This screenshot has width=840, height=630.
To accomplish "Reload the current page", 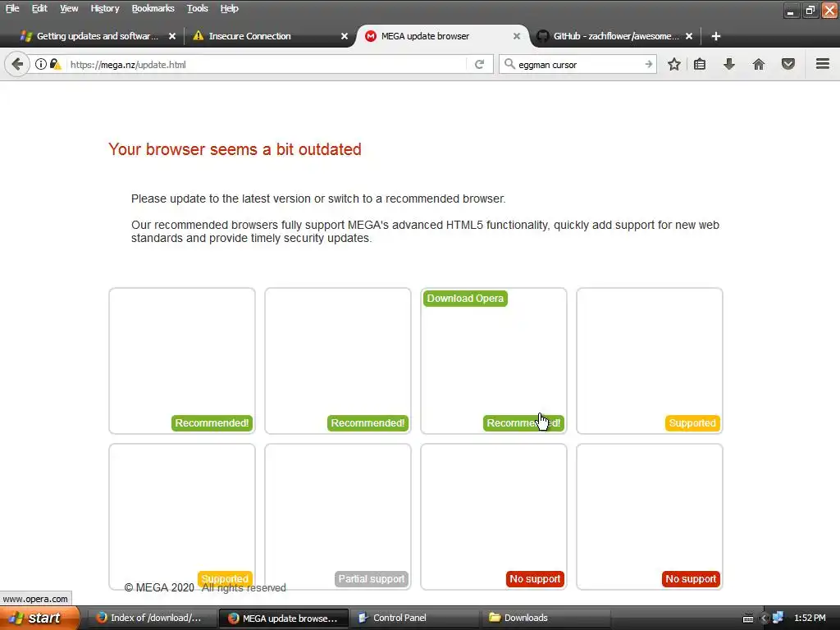I will [479, 64].
